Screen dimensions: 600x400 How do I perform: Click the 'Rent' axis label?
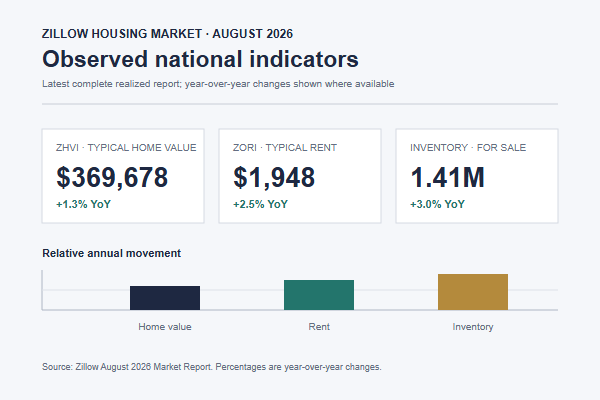pyautogui.click(x=319, y=327)
